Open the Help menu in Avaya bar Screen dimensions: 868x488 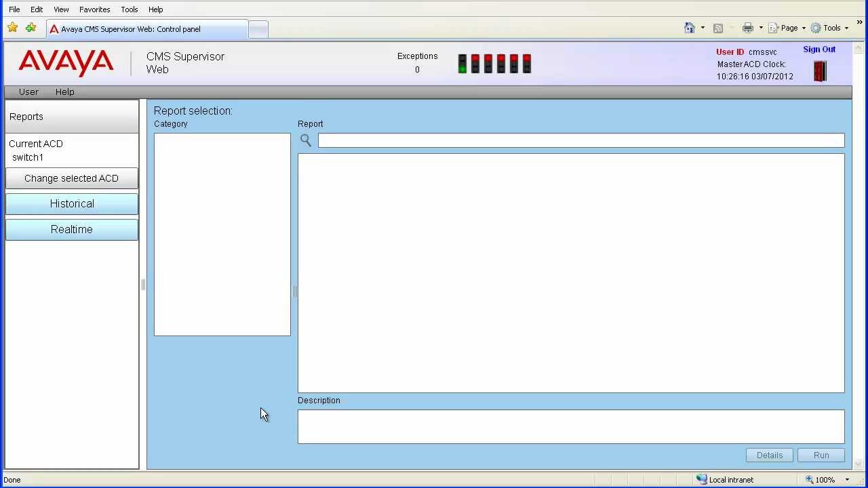(65, 91)
